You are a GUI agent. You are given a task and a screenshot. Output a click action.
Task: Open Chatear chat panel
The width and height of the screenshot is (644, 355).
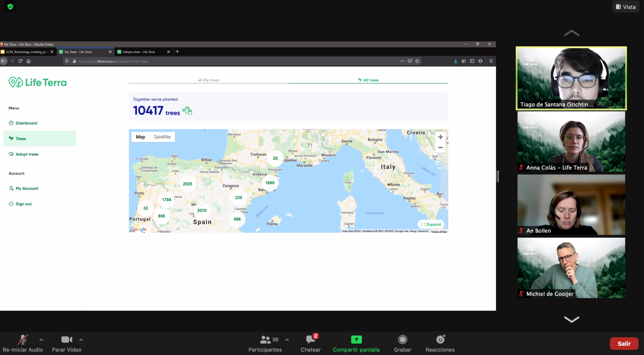tap(311, 343)
